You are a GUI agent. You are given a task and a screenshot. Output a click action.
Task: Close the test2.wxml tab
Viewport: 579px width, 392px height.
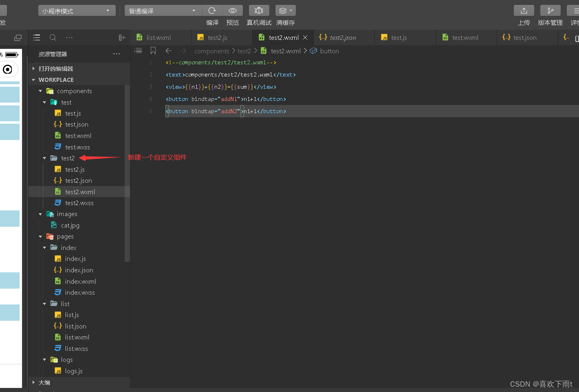[x=305, y=37]
